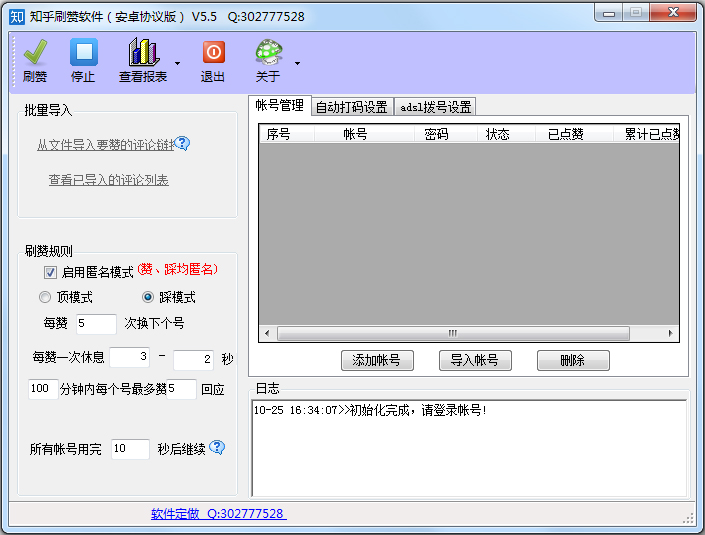Click help icon beside 从文件导入要赞的评论链接
705x535 pixels.
[182, 144]
